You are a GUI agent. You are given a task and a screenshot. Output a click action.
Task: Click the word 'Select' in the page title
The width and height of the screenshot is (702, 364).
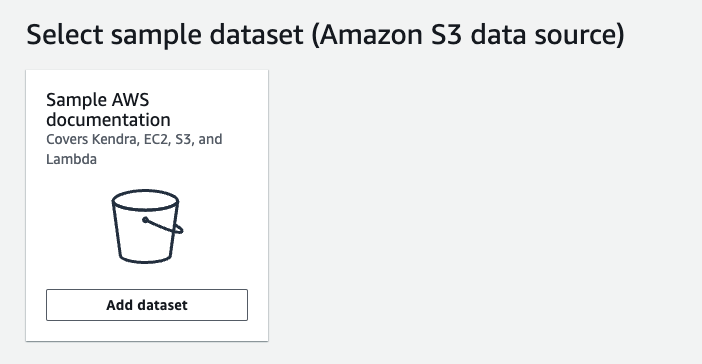[65, 35]
